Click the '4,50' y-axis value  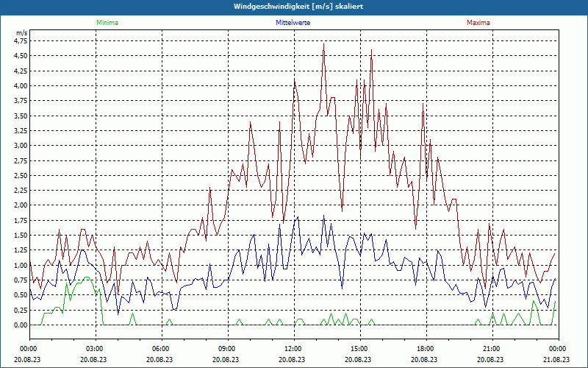tap(21, 56)
